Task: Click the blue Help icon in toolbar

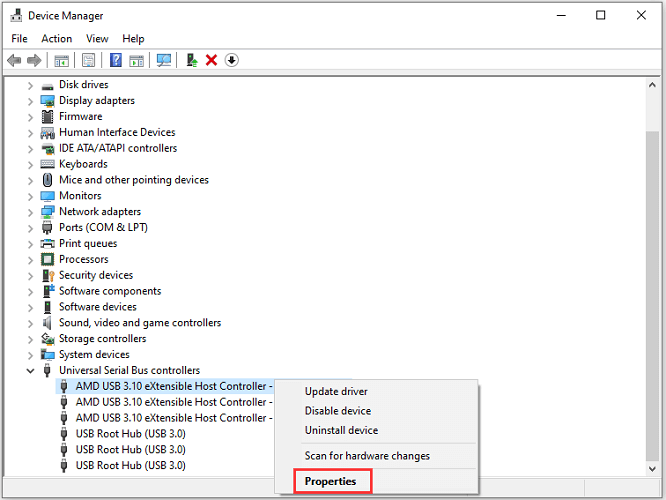Action: pyautogui.click(x=116, y=60)
